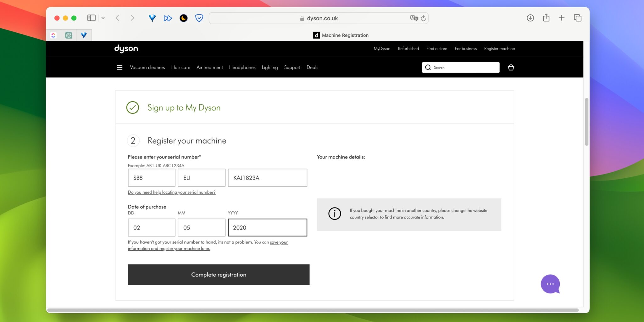This screenshot has width=644, height=322.
Task: Open a new tab with the plus icon
Action: click(562, 18)
